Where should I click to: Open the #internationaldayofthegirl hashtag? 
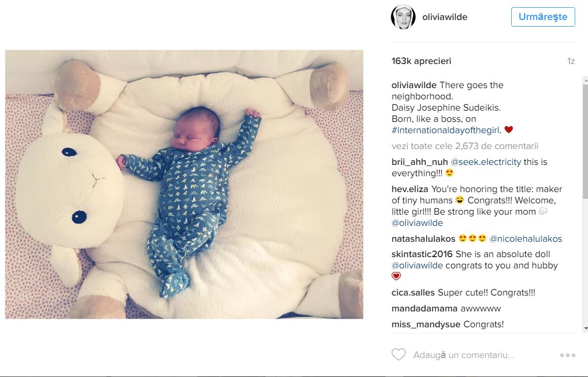(446, 130)
